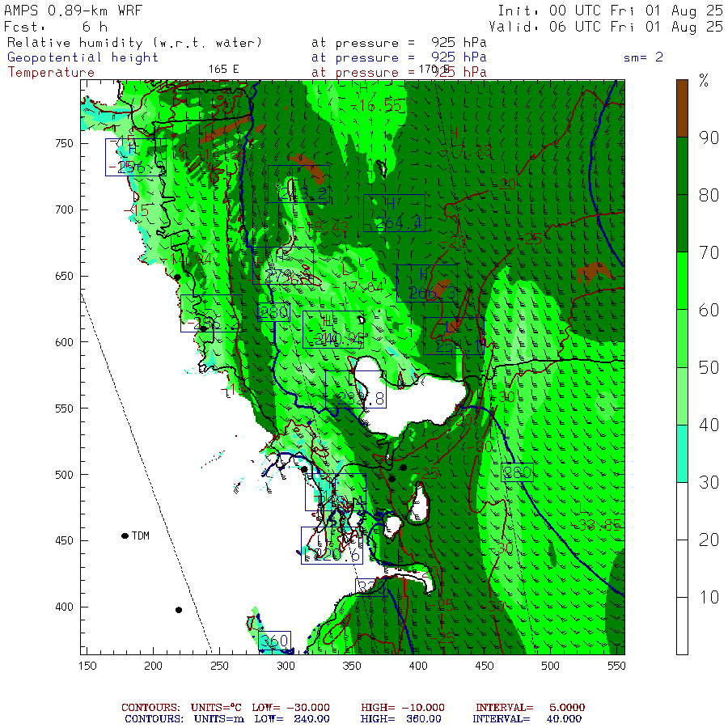Screen dimensions: 728x728
Task: Click the red '-17.33' temperature high label
Action: (466, 150)
